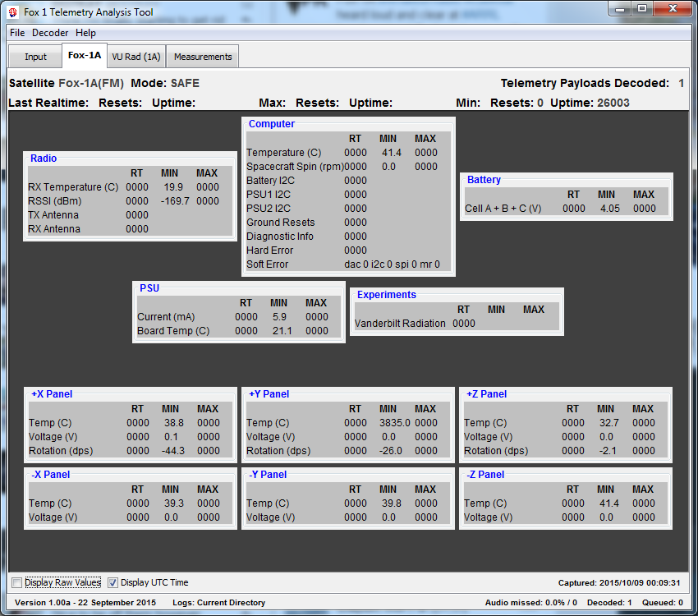This screenshot has height=616, width=698.
Task: Click +Z Panel Temp value 32.7
Action: [609, 423]
